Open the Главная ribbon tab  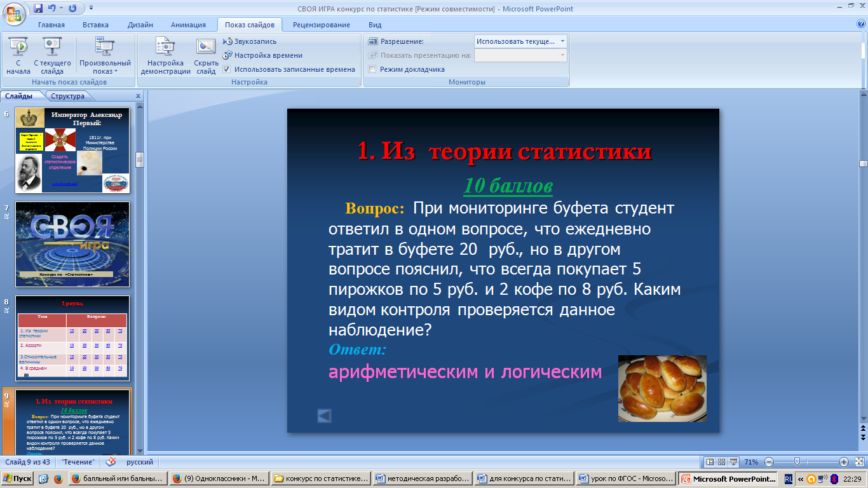coord(51,25)
